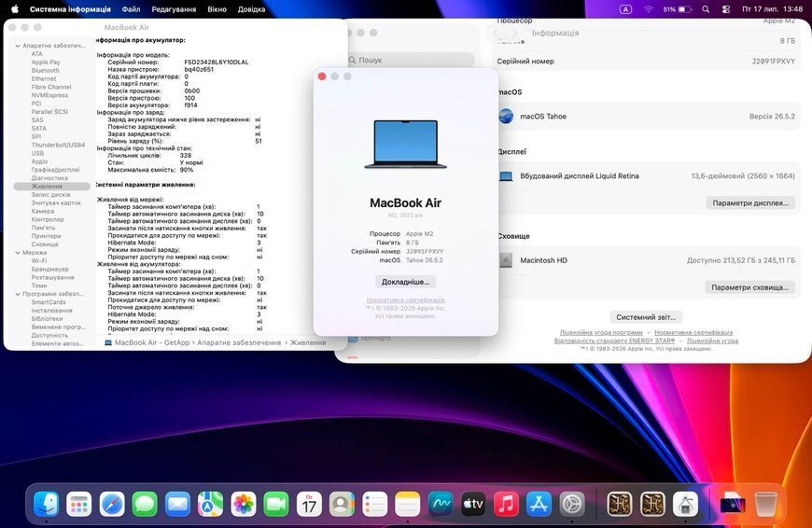Collapse the Апаратне забезпечення tree section
The height and width of the screenshot is (528, 812).
[18, 46]
